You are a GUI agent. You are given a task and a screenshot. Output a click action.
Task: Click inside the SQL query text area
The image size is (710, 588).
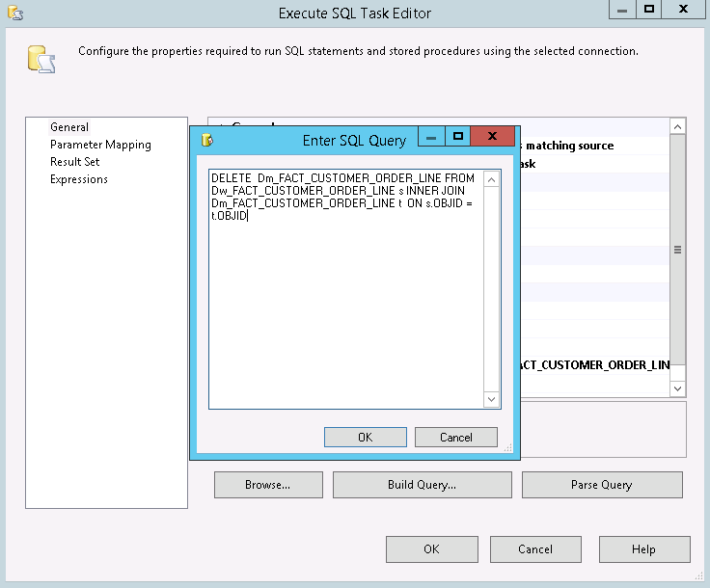pyautogui.click(x=345, y=308)
